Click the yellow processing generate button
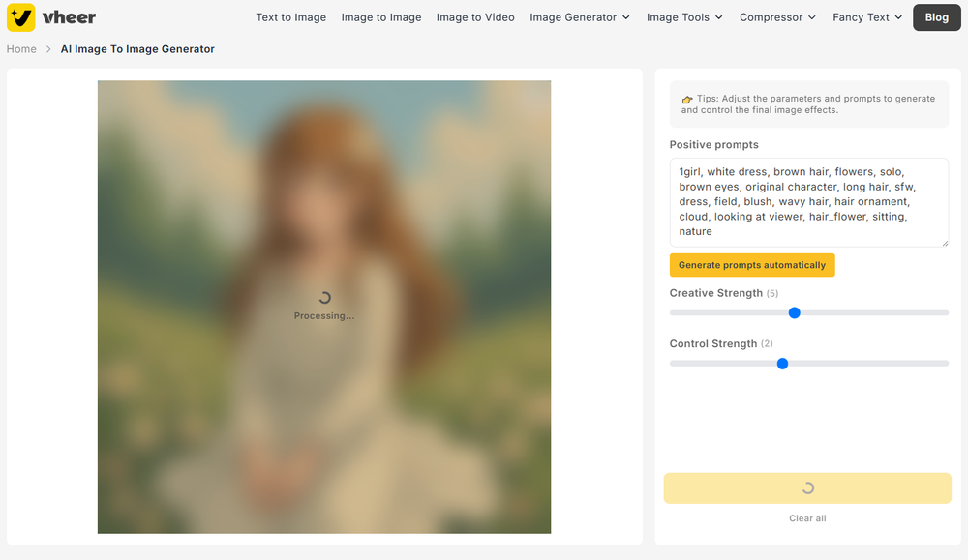Screen dimensions: 968x560 (x=807, y=488)
